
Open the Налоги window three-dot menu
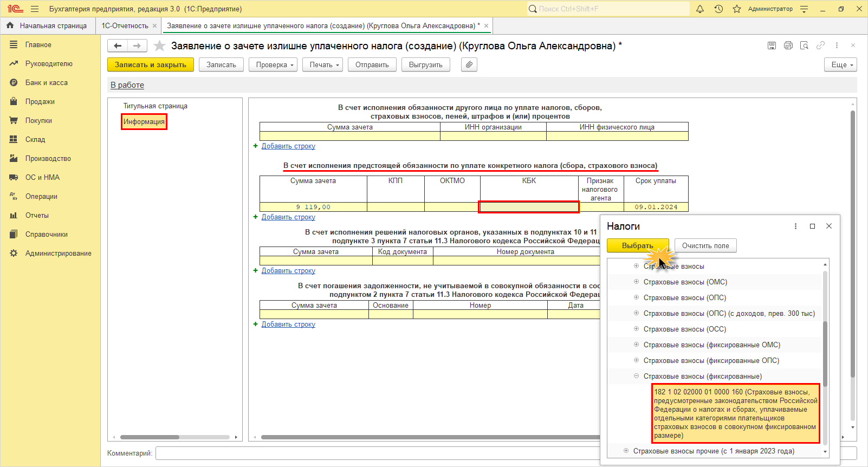pos(795,226)
